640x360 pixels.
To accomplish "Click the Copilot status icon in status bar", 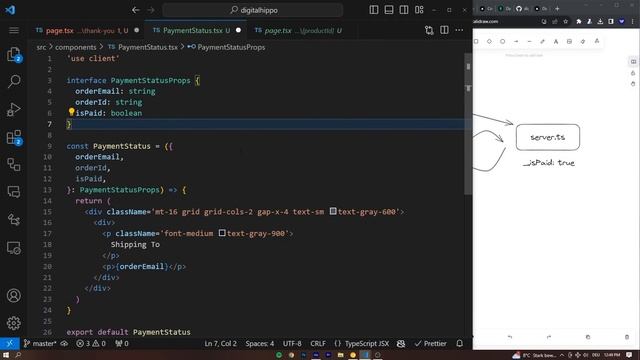I will click(401, 343).
